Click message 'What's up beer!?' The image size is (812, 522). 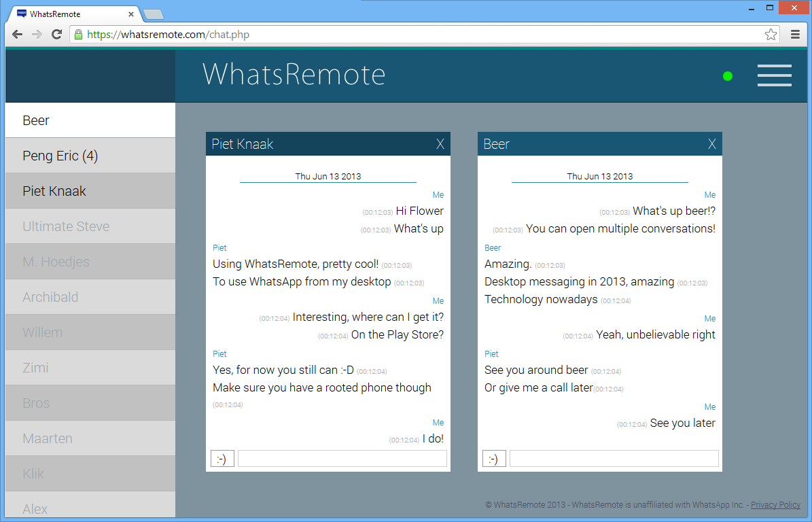(674, 211)
